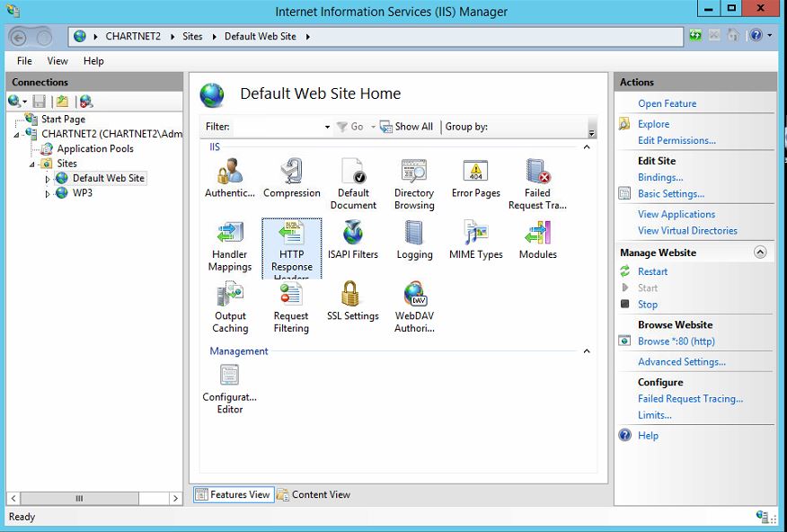This screenshot has width=787, height=532.
Task: Open the File menu
Action: (x=24, y=61)
